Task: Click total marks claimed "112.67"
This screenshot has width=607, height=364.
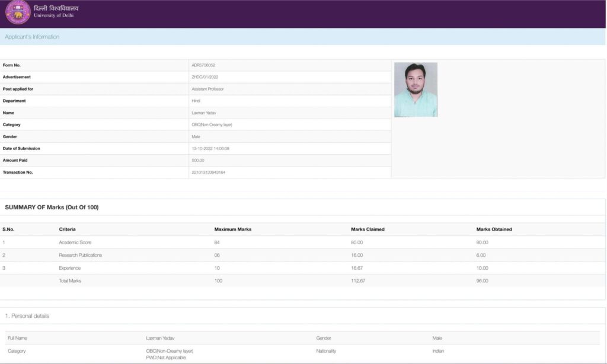Action: [358, 281]
